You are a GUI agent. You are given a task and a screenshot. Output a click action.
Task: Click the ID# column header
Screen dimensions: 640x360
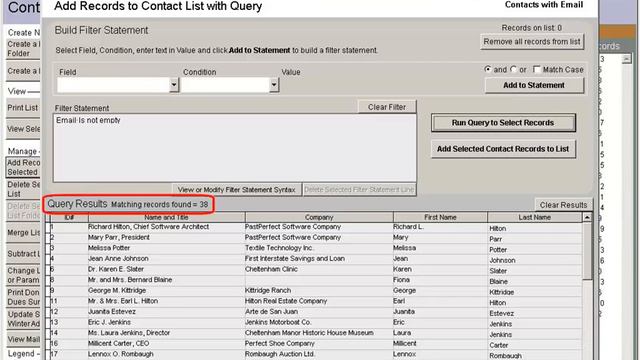(x=69, y=217)
